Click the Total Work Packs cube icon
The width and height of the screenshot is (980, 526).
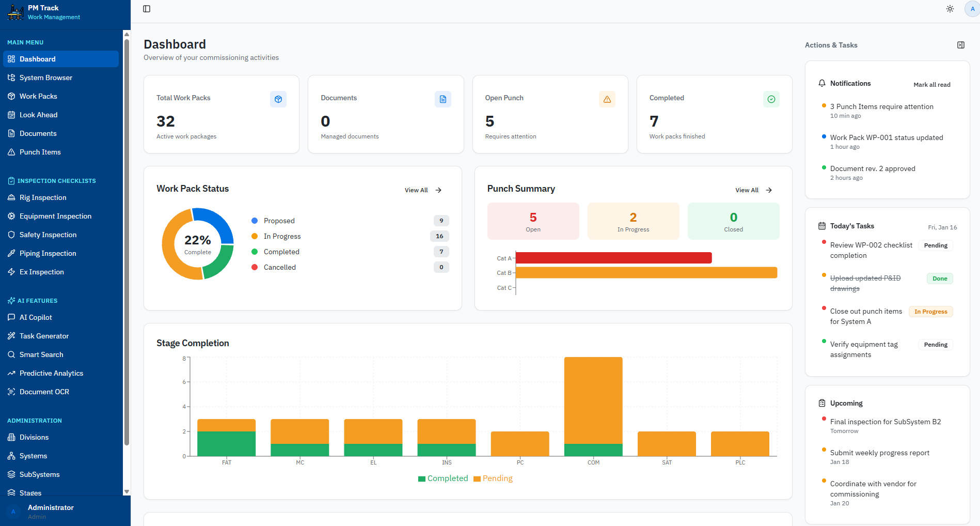click(278, 99)
